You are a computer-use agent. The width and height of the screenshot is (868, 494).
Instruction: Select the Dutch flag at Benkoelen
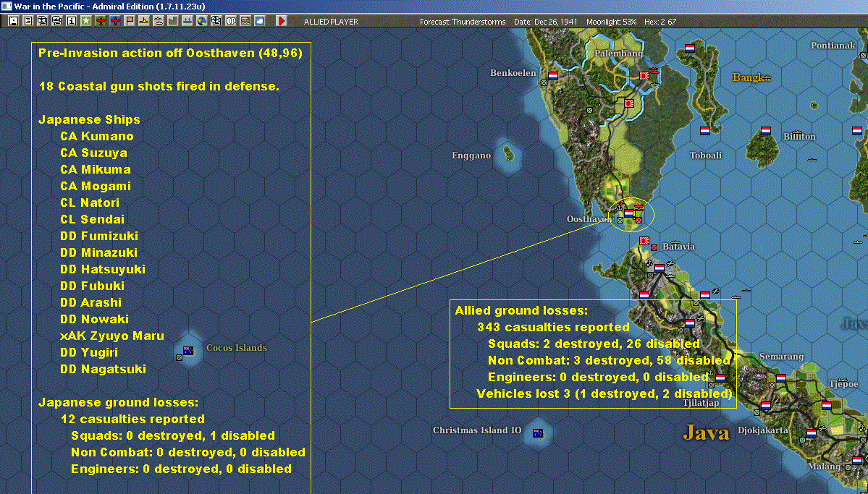[x=553, y=76]
